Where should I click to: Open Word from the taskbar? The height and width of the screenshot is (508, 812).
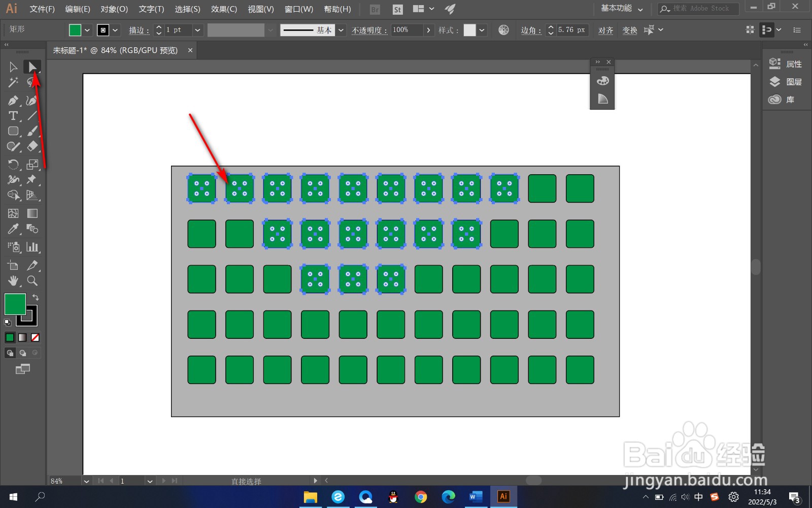476,497
